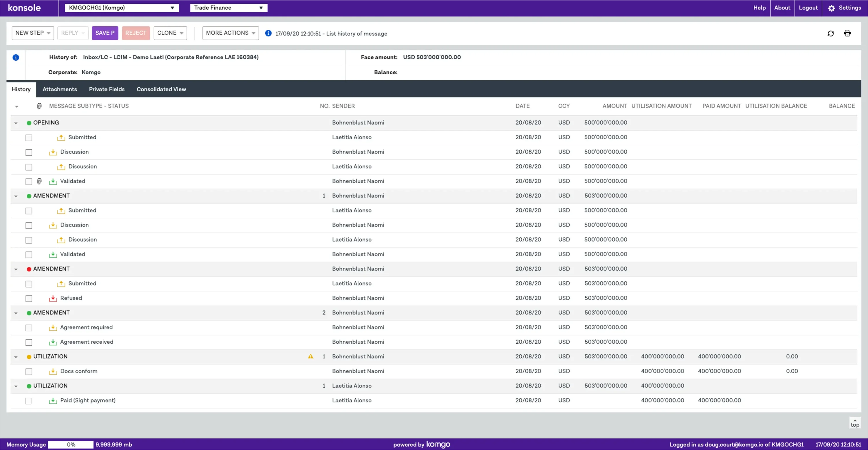Screen dimensions: 868x450
Task: Switch to the Attachments tab
Action: 60,89
